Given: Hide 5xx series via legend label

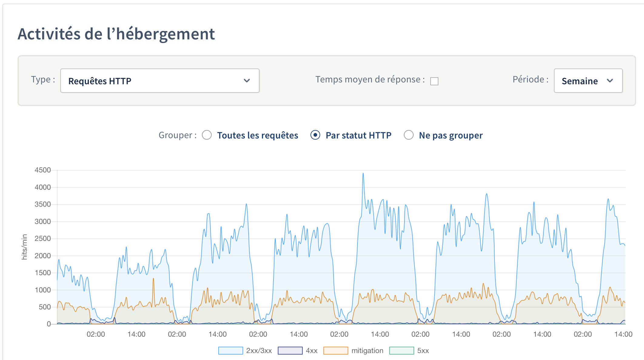Looking at the screenshot, I should (x=423, y=351).
